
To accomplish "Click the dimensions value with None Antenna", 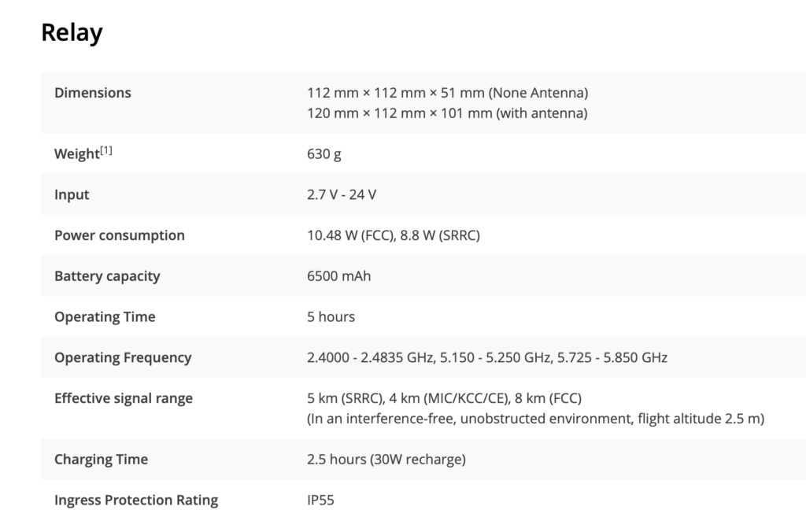I will [447, 93].
